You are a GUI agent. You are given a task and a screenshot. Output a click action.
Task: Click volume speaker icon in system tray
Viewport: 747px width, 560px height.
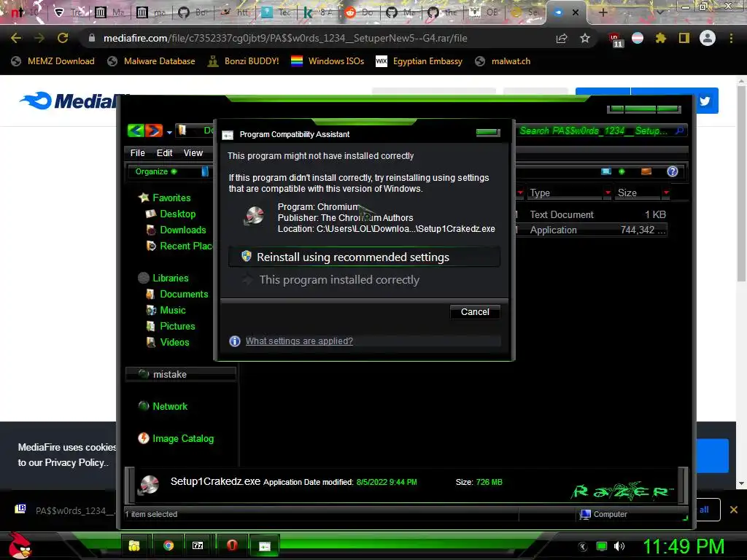click(x=619, y=546)
